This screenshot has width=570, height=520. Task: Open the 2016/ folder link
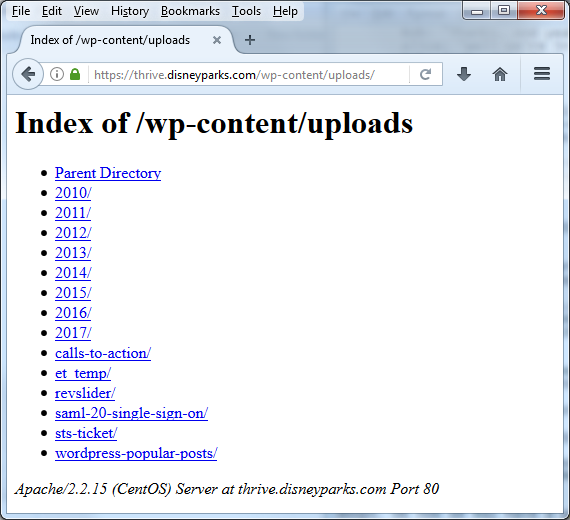click(73, 313)
